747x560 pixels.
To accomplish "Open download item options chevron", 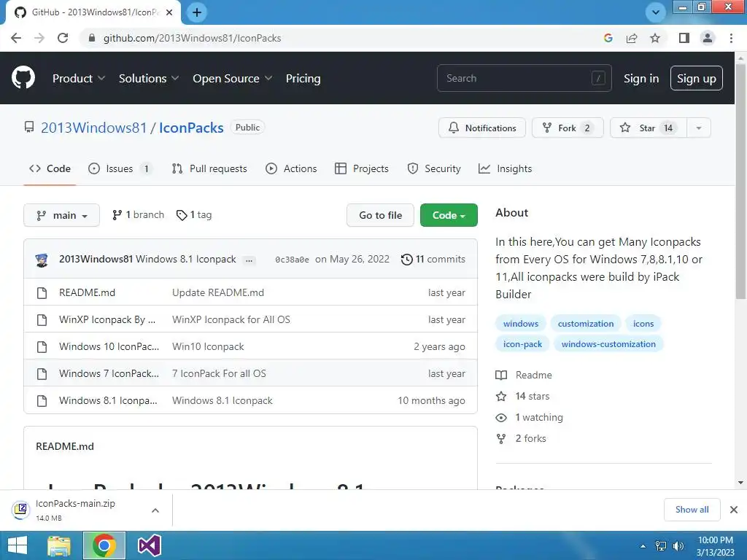I will tap(155, 510).
